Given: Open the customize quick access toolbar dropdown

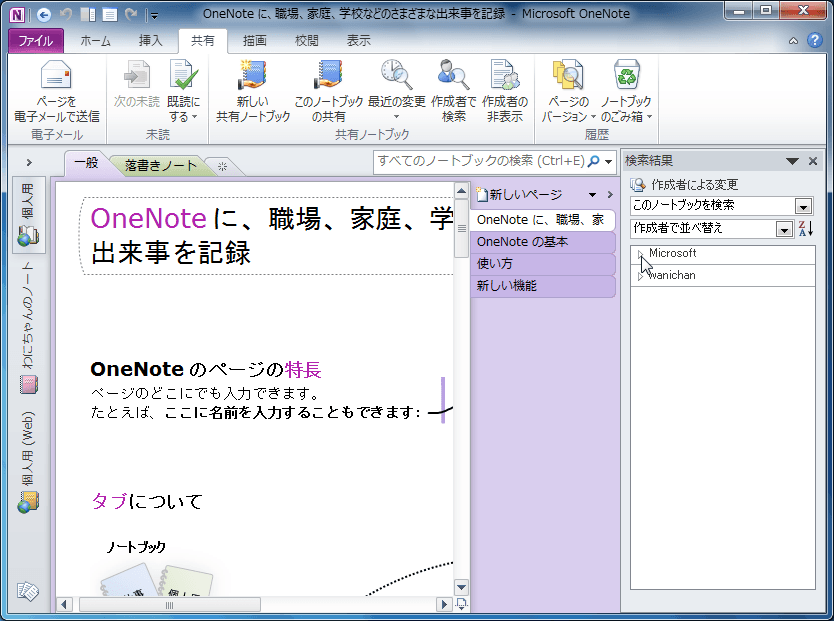Looking at the screenshot, I should 154,16.
